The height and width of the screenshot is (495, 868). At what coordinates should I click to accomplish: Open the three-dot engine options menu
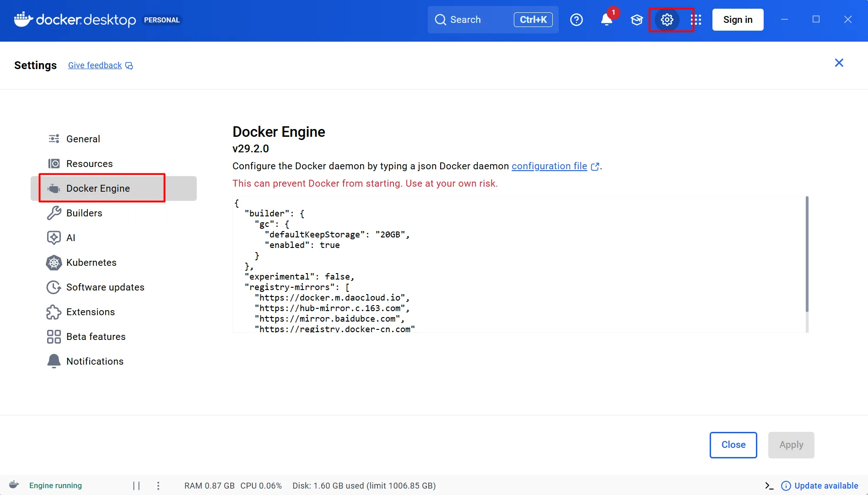point(158,486)
